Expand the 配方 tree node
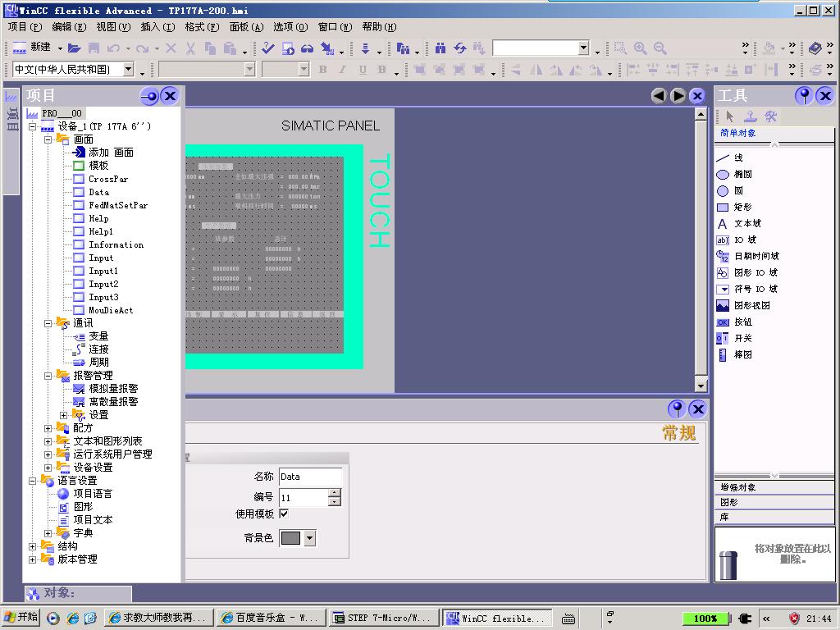Screen dimensions: 840x630 point(48,428)
